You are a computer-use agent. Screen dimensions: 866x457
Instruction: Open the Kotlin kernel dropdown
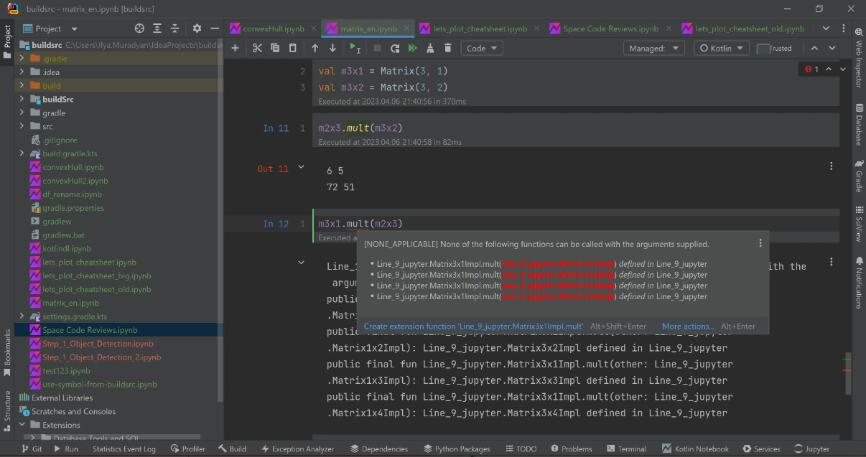coord(721,48)
